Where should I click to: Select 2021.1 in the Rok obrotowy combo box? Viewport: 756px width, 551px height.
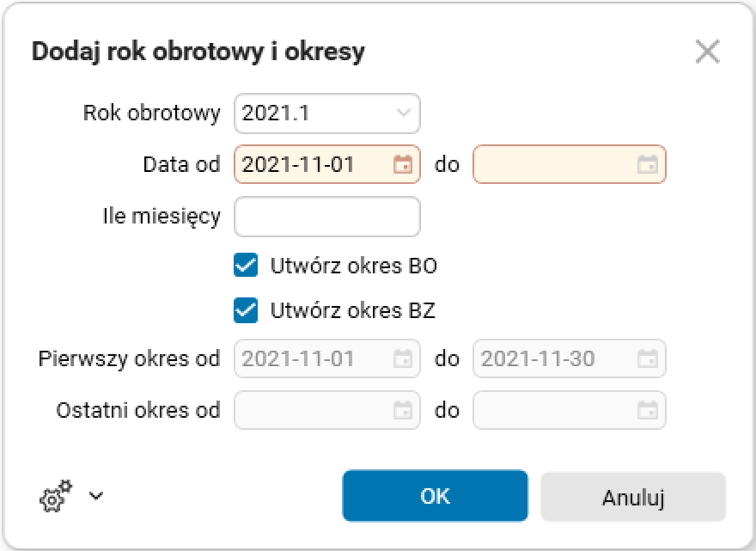[326, 113]
